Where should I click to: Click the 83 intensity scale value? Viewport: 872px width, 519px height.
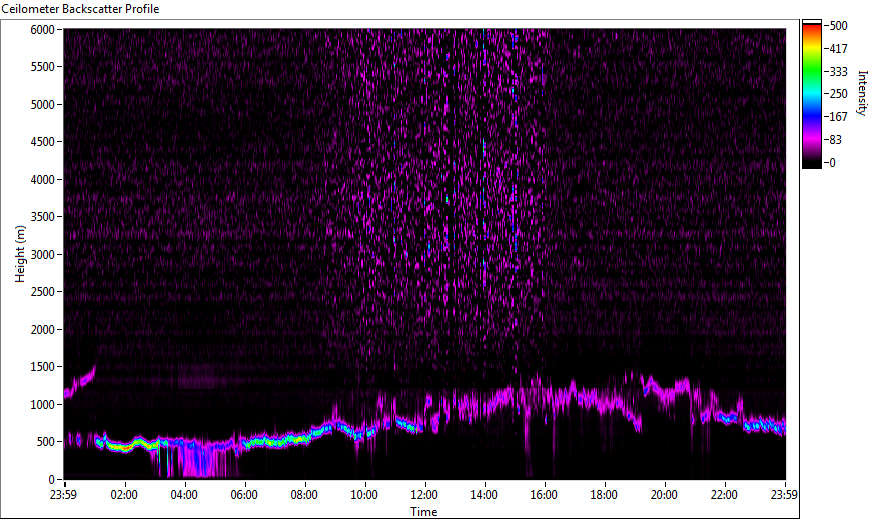(x=835, y=140)
